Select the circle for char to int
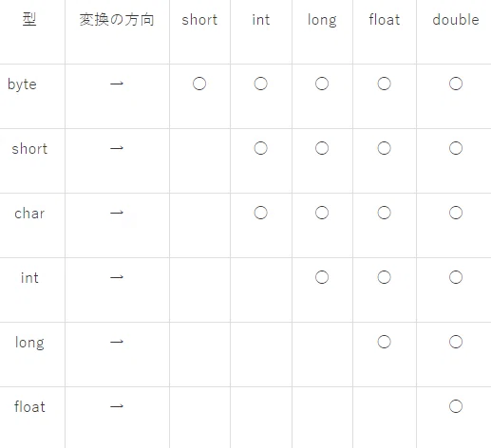 click(261, 213)
